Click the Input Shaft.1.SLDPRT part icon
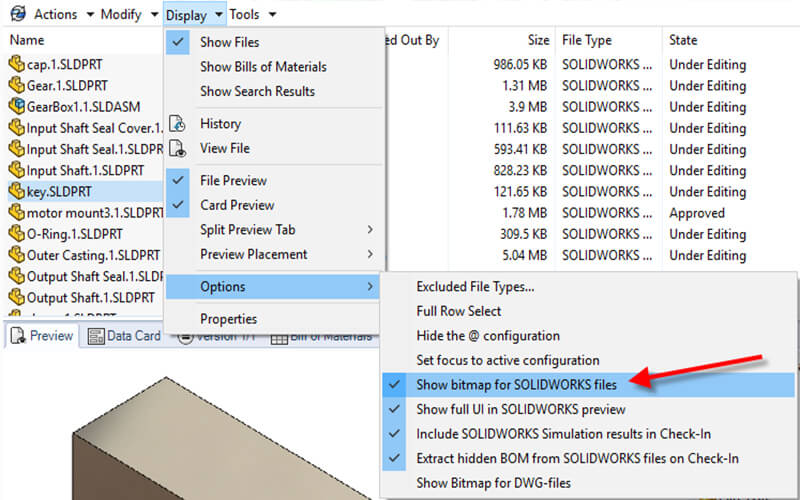The height and width of the screenshot is (500, 800). [16, 170]
